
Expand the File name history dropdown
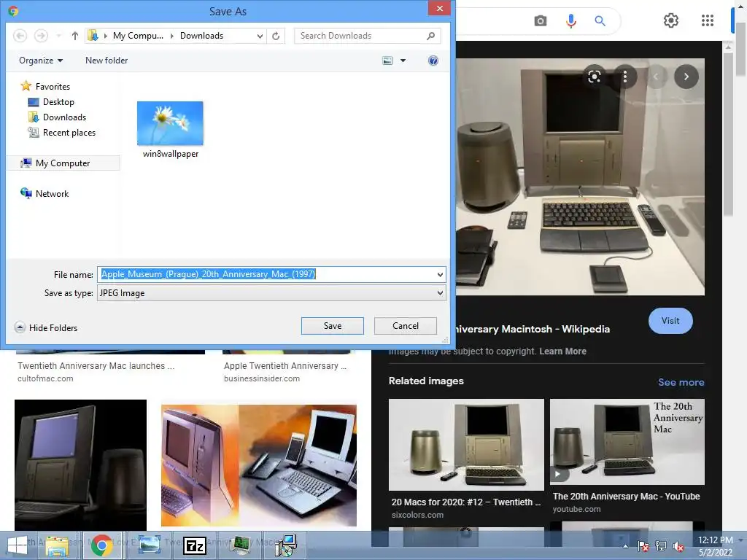tap(440, 274)
